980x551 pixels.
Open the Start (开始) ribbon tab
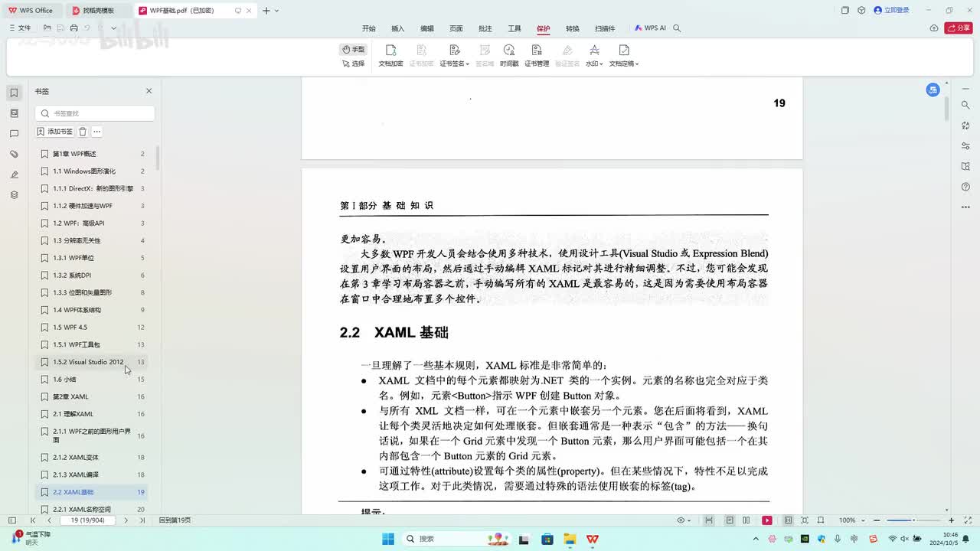(369, 28)
